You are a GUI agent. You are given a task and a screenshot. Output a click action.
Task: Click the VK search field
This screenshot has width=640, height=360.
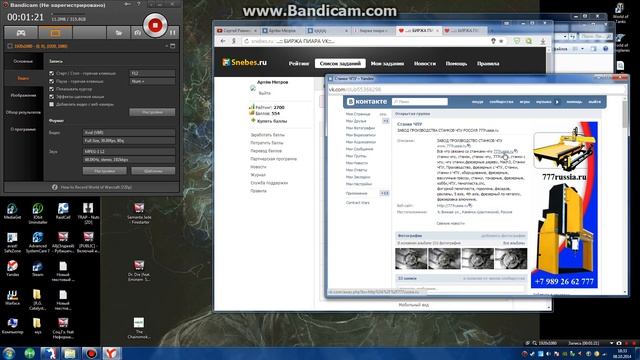(x=420, y=101)
